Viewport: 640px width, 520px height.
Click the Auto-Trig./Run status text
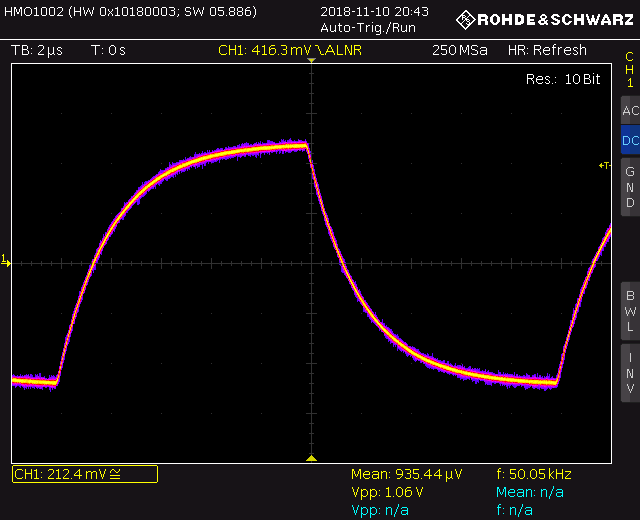pos(368,28)
